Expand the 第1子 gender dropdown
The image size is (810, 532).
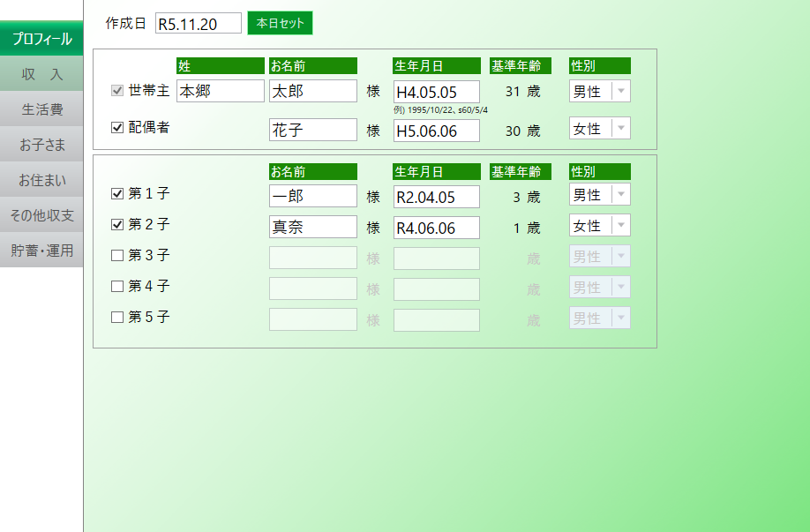pyautogui.click(x=620, y=195)
